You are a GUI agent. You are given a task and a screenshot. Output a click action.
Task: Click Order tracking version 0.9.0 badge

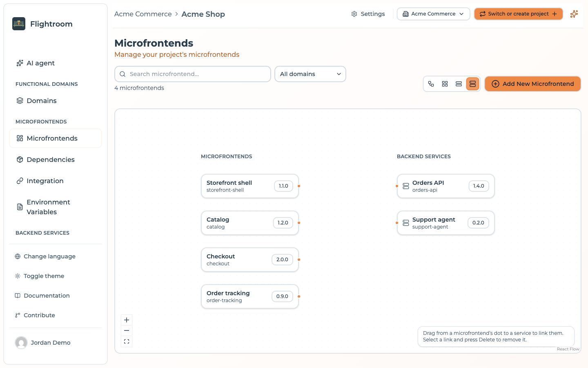pyautogui.click(x=282, y=296)
